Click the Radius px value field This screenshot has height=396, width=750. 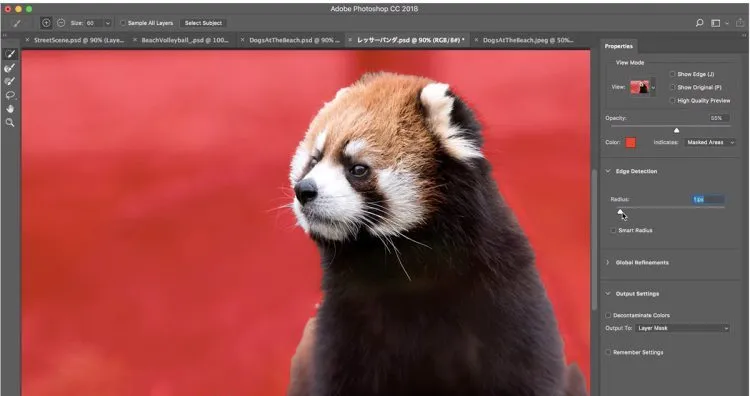click(708, 199)
